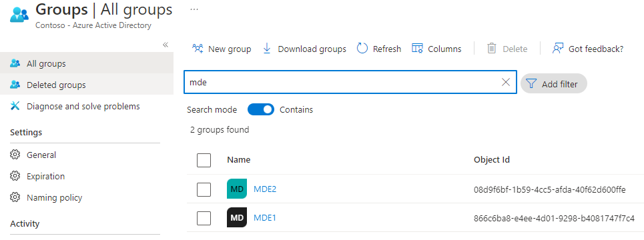Screen dimensions: 644x240
Task: Select the MDE1 object ID value
Action: pyautogui.click(x=554, y=218)
